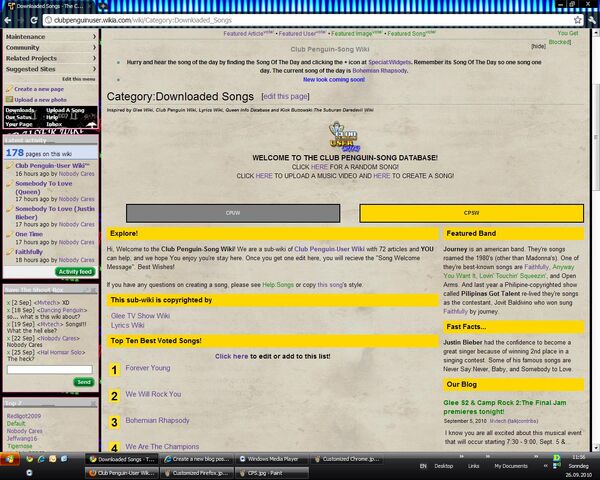Screen dimensions: 600x480
Task: Click in the shout box text field
Action: (x=50, y=370)
